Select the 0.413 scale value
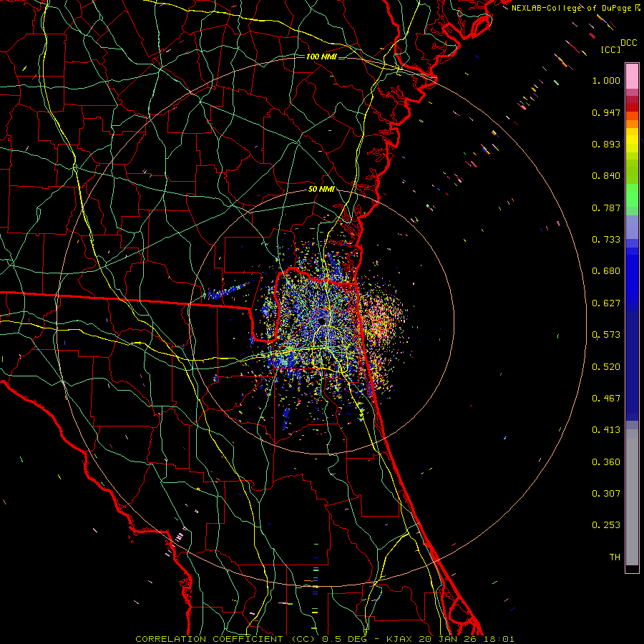Viewport: 644px width, 644px height. (x=606, y=430)
